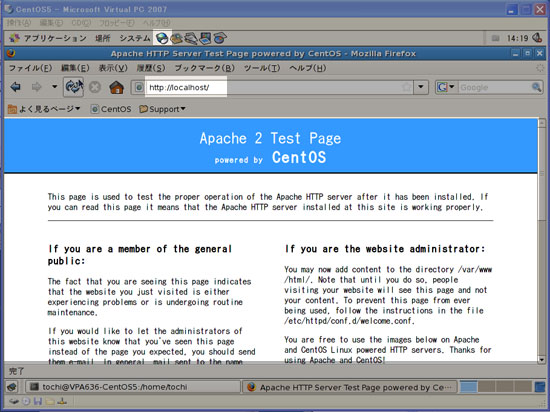
Task: Open the GNOME アプリケーション menu
Action: (48, 38)
